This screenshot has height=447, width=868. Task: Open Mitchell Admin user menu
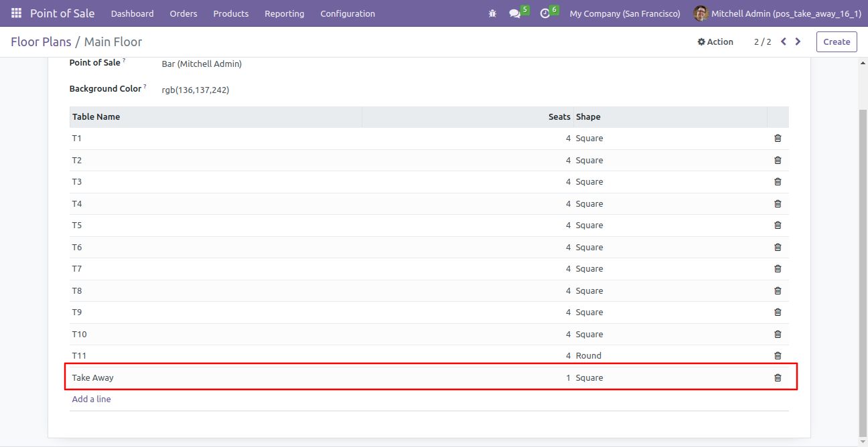(778, 13)
